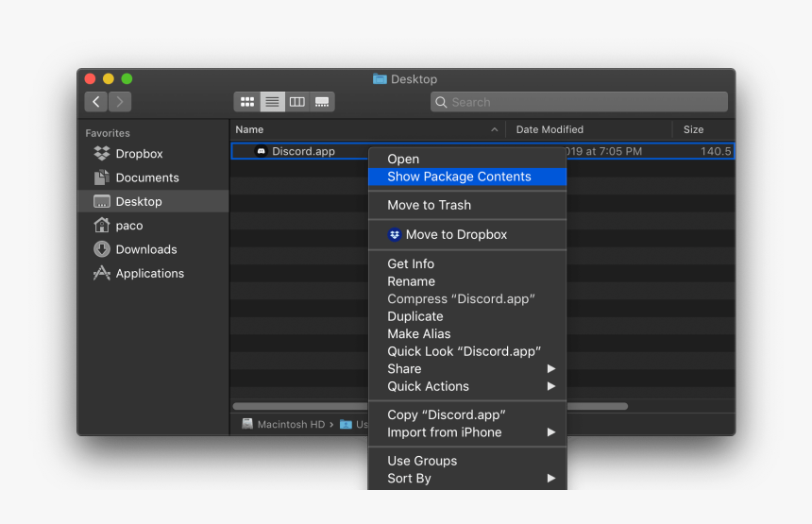Select Make Alias
The image size is (812, 524).
pyautogui.click(x=467, y=334)
